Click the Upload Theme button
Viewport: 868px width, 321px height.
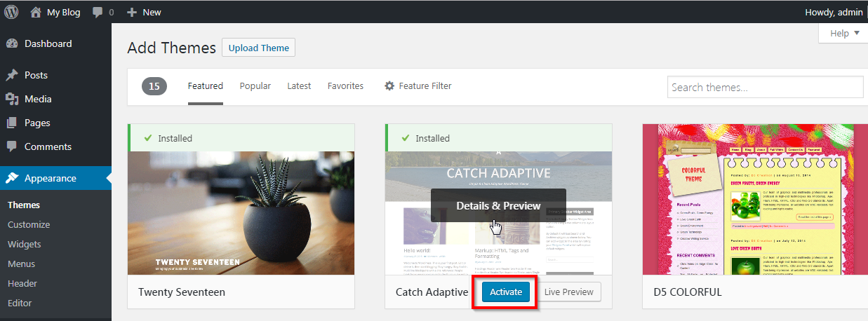[259, 48]
